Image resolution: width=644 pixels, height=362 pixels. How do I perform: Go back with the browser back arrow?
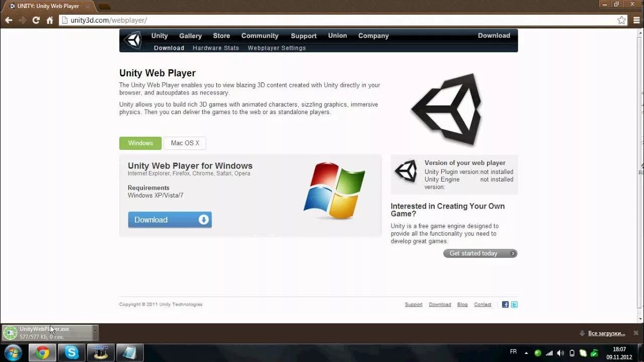click(9, 20)
